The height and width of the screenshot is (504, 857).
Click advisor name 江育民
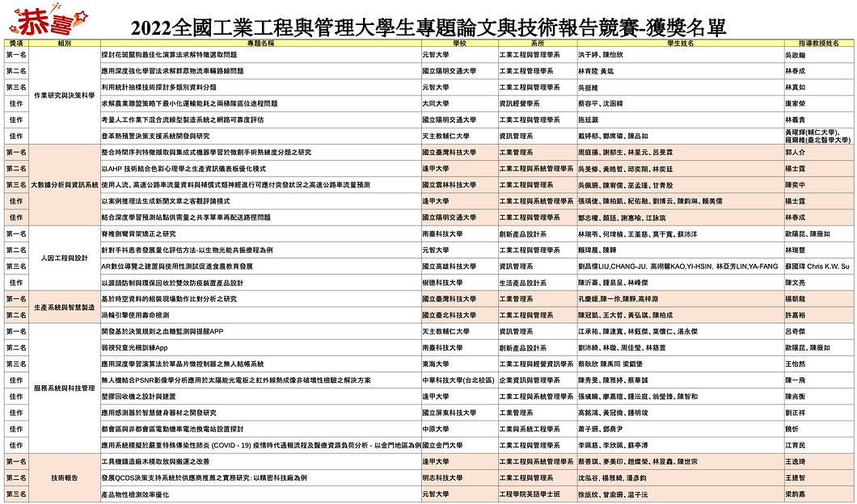(796, 445)
